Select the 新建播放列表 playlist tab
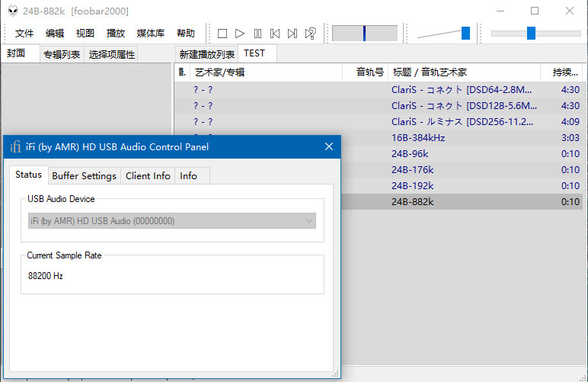 (206, 54)
